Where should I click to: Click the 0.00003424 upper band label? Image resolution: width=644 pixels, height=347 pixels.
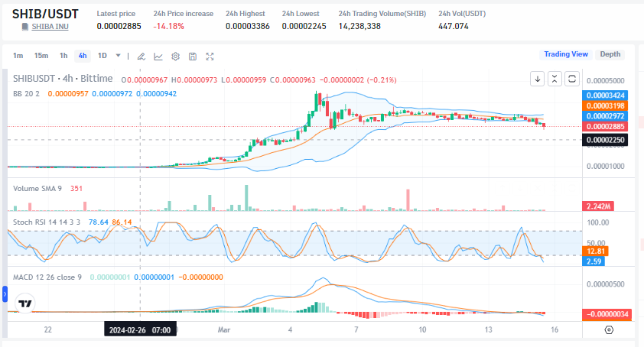605,96
